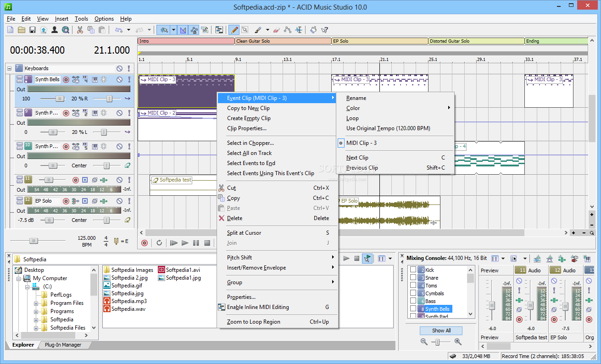
Task: Click Stop in the transport bar
Action: tap(207, 243)
